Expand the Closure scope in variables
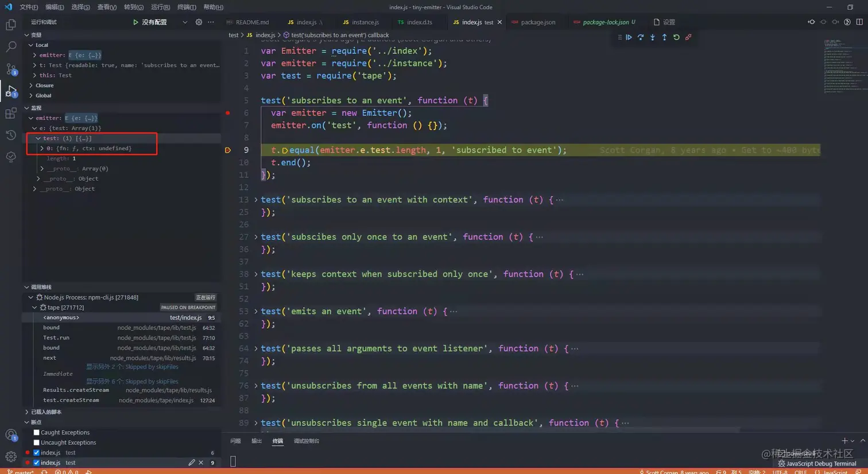This screenshot has height=474, width=868. pos(44,86)
